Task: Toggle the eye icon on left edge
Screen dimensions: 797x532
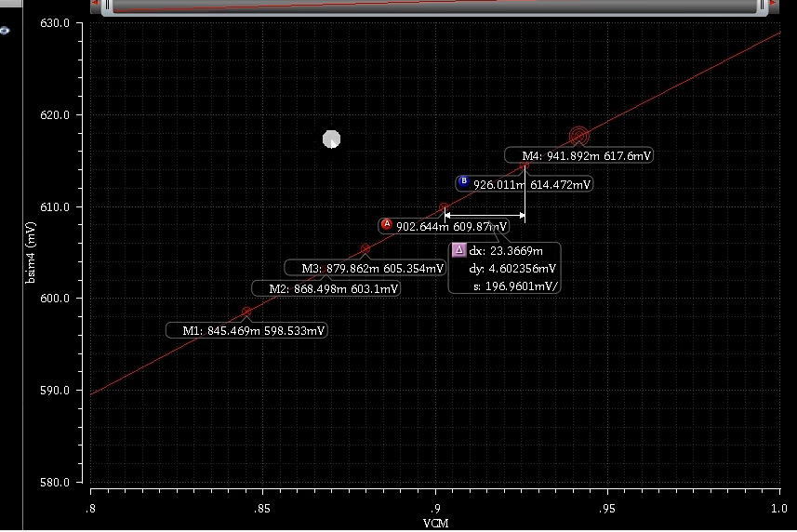Action: 4,31
